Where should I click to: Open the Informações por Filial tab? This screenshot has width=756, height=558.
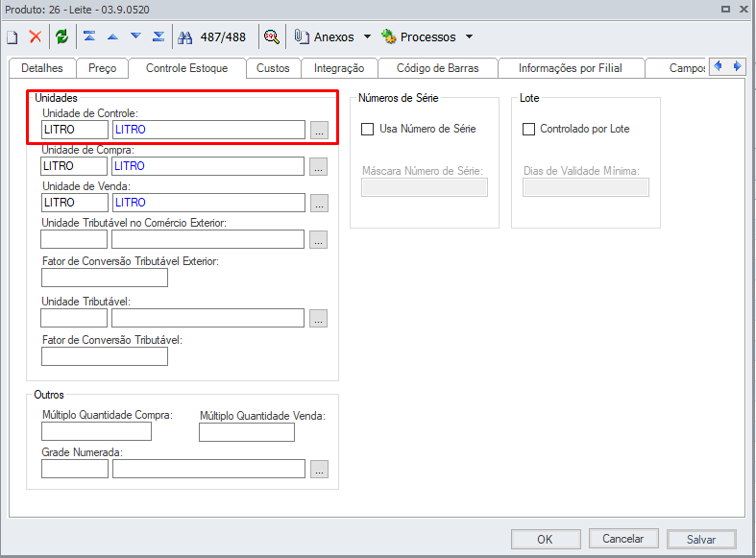(x=571, y=68)
